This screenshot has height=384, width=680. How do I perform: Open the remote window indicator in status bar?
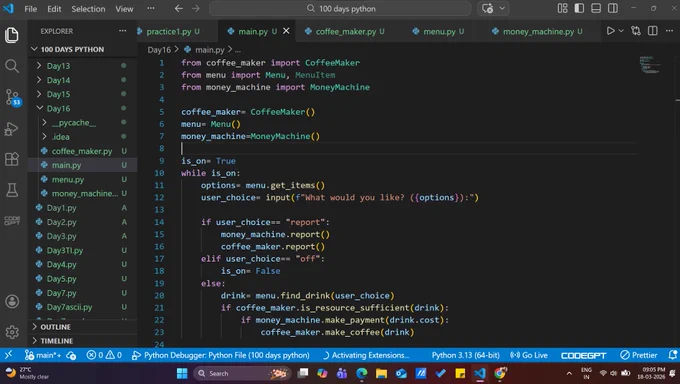(x=8, y=355)
